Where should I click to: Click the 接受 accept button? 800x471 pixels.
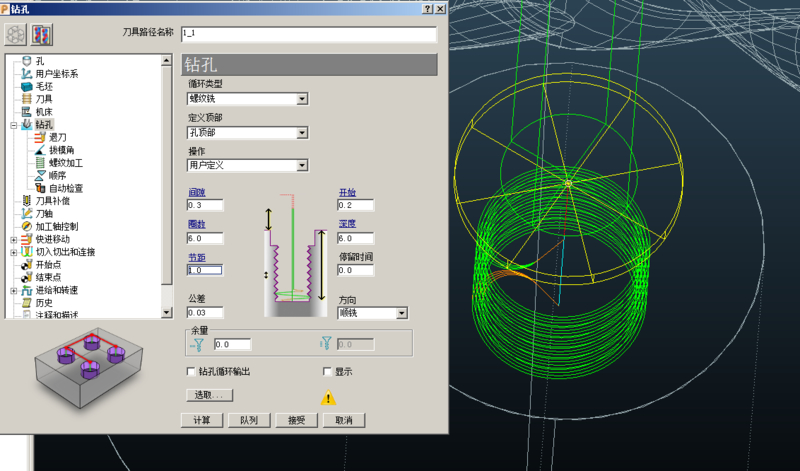point(296,420)
